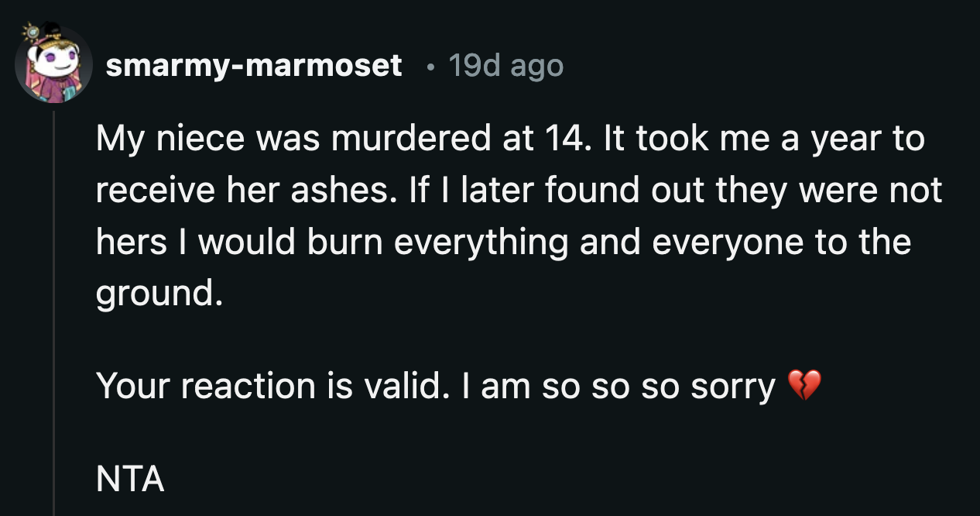Select the broken heart emoji
Viewport: 980px width, 516px height.
click(x=805, y=384)
